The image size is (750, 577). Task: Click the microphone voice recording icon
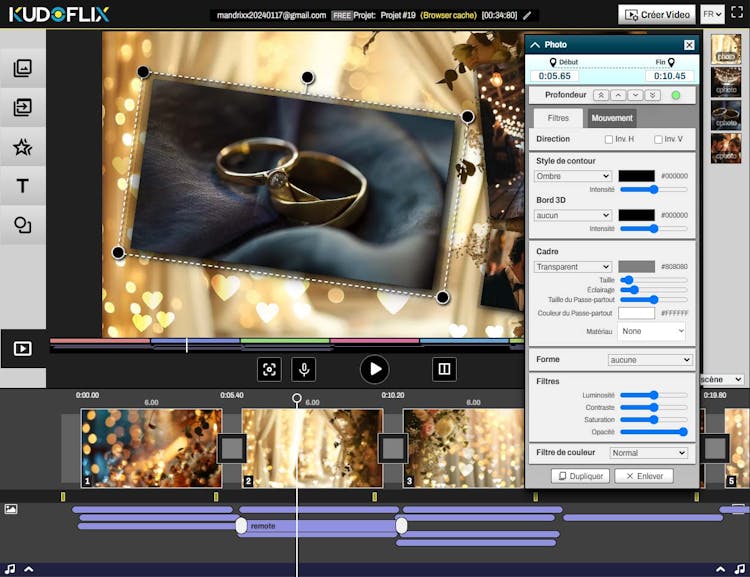304,369
